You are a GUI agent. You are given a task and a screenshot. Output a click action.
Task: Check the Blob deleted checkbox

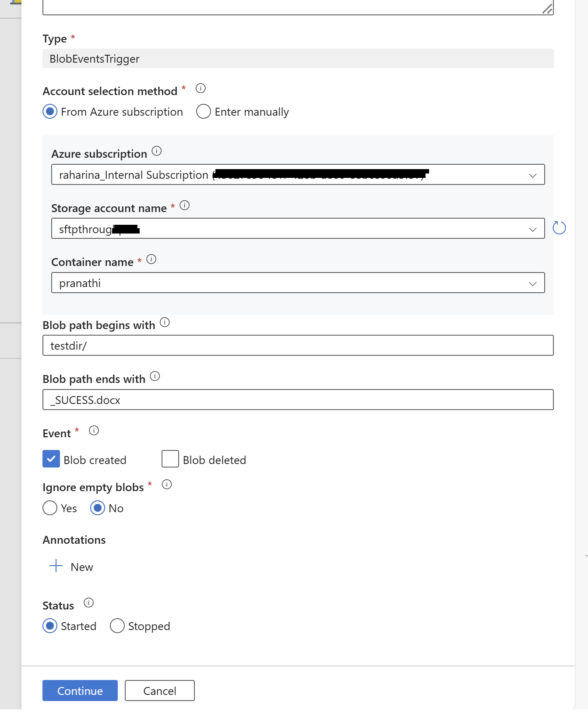coord(170,459)
